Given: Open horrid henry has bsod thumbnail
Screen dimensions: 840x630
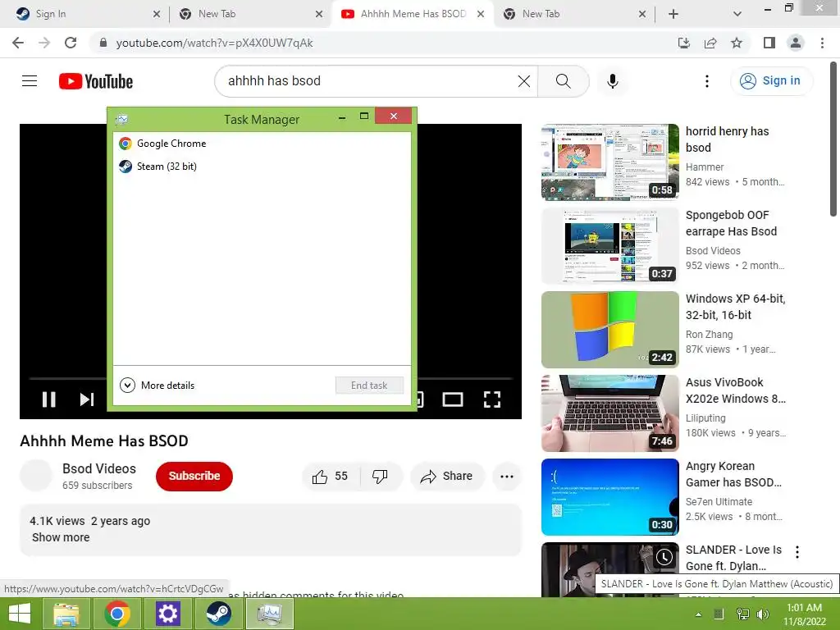Looking at the screenshot, I should 609,162.
